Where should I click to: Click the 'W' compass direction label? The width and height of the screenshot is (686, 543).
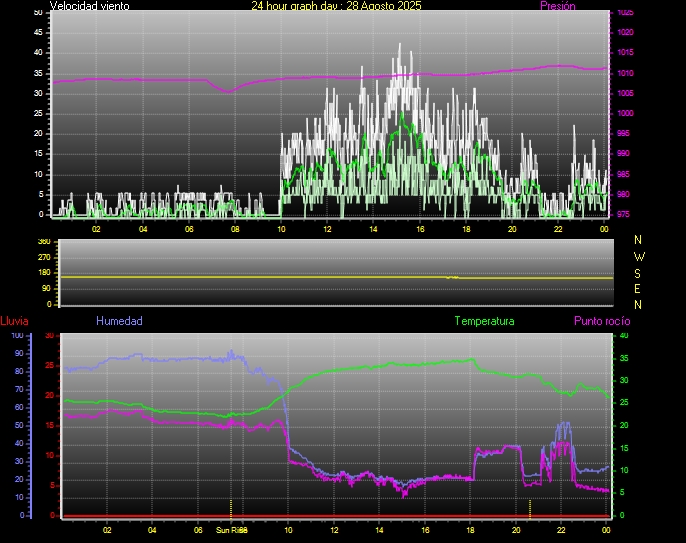coord(639,256)
